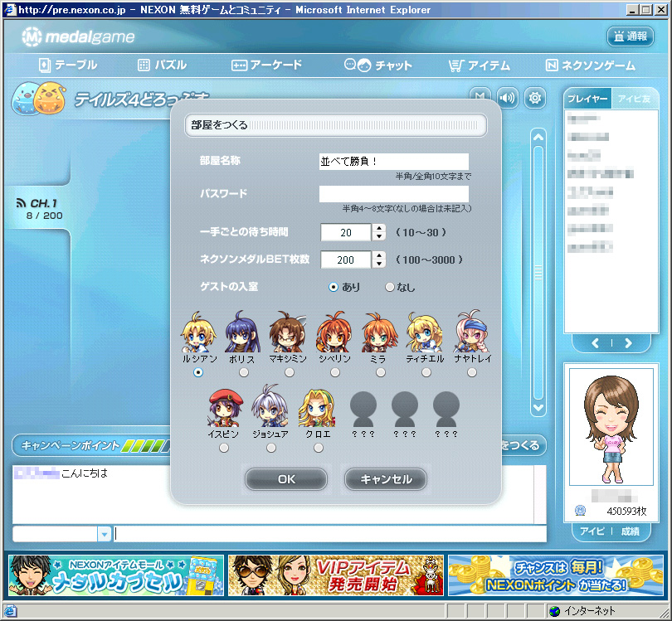Select the ルシアン character radio button
672x621 pixels.
click(198, 372)
